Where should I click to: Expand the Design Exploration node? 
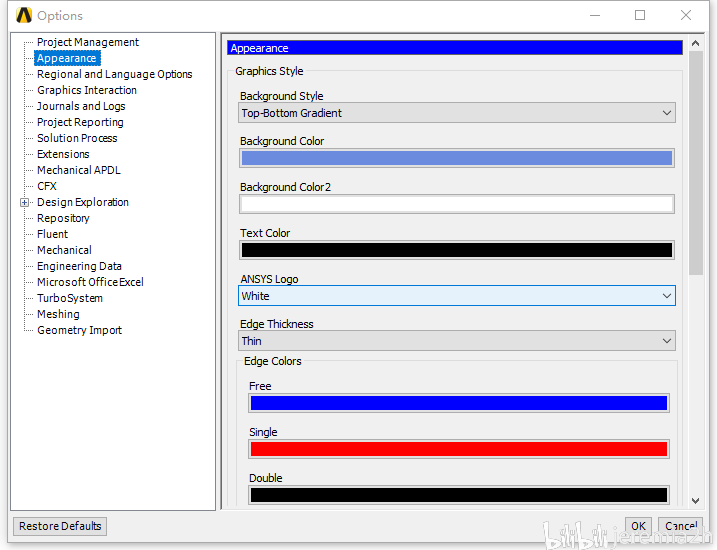pyautogui.click(x=24, y=203)
